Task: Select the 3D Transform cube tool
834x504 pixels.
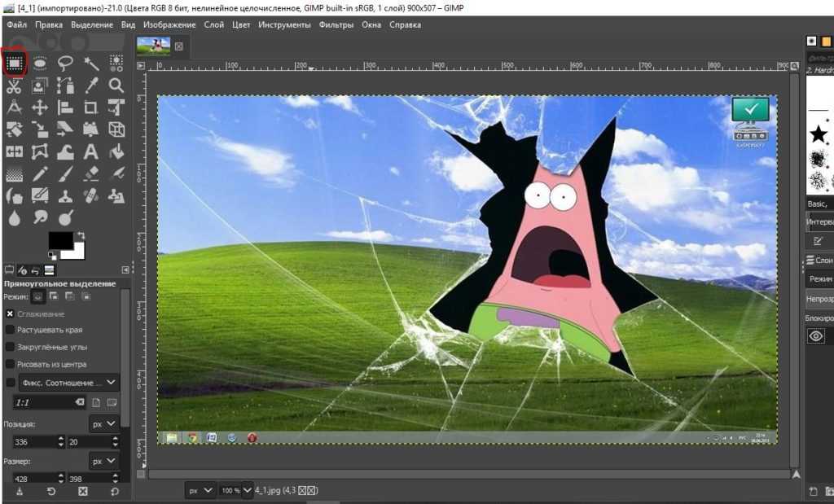Action: (116, 129)
